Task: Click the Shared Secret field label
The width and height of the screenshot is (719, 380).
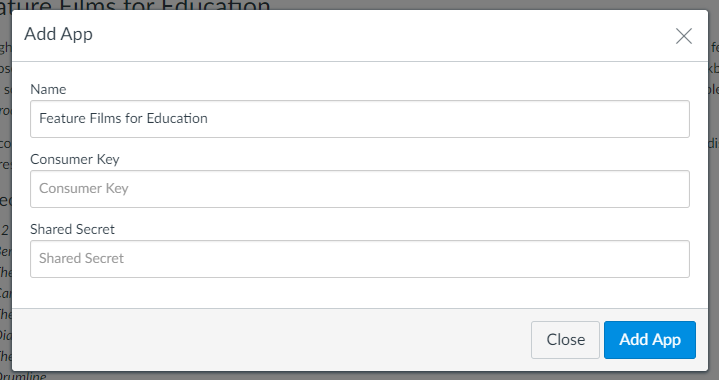Action: pos(72,229)
